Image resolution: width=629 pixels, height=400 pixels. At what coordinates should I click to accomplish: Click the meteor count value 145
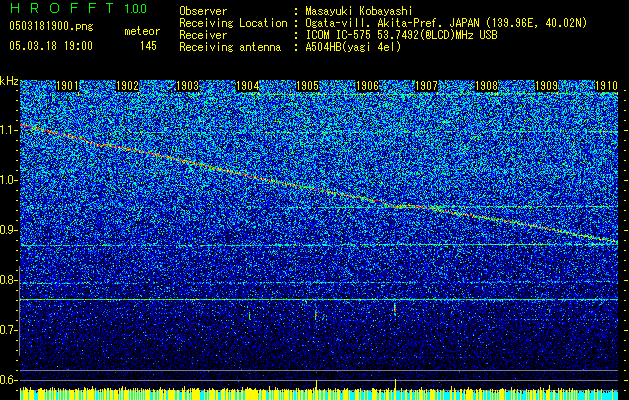coord(148,46)
